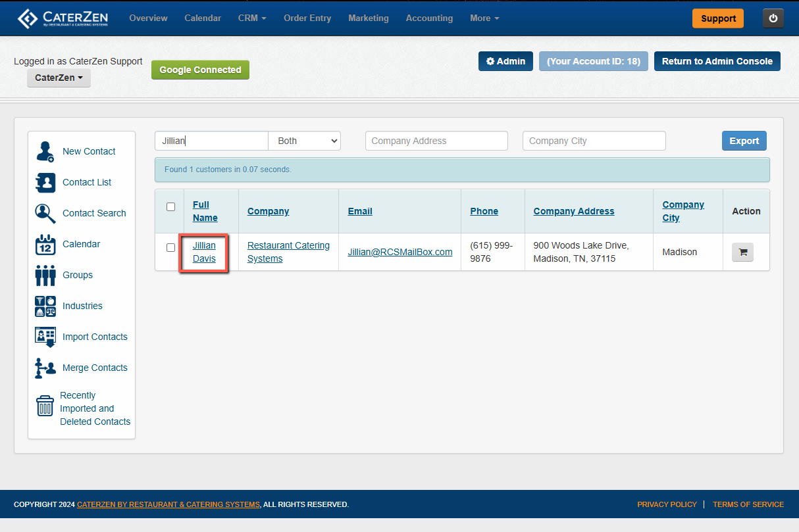This screenshot has width=799, height=532.
Task: Click Return to Admin Console
Action: [717, 61]
